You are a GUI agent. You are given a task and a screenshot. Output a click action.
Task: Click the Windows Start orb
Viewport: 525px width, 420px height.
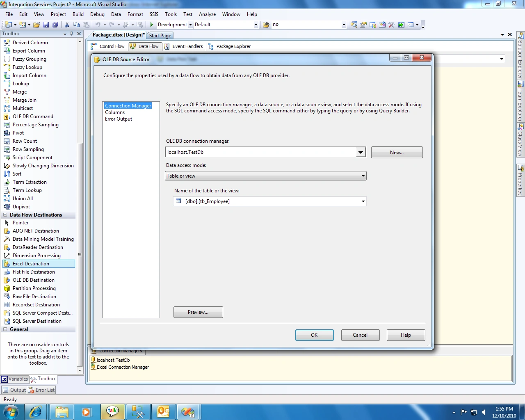tap(11, 412)
